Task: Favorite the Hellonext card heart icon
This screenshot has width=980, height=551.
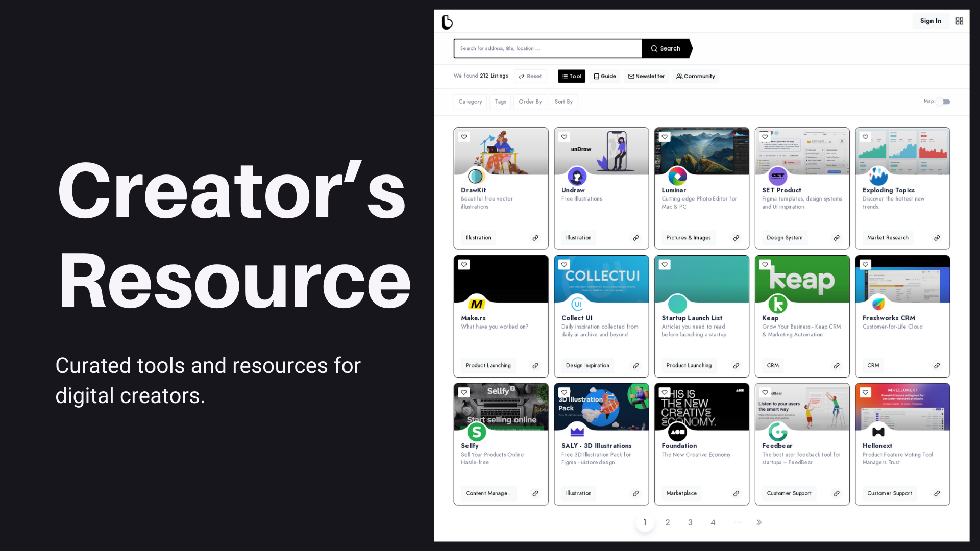Action: coord(865,392)
